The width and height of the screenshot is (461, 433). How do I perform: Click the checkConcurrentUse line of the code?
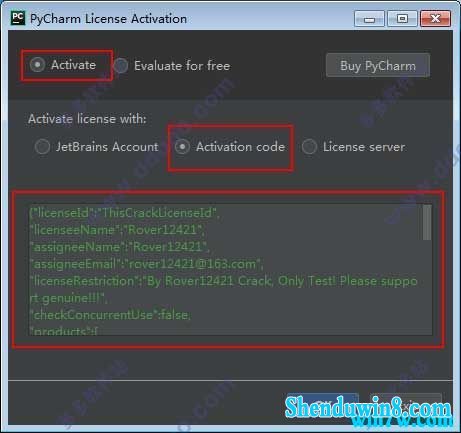(110, 315)
